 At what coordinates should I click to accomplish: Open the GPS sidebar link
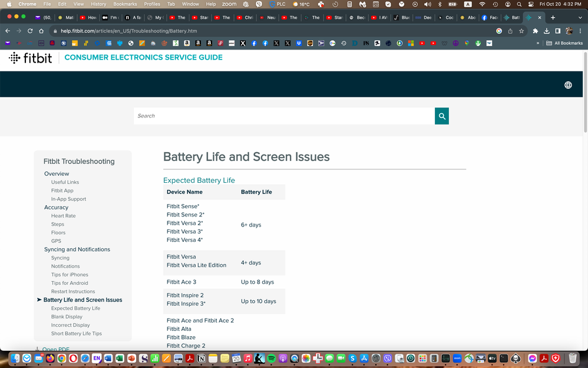click(x=56, y=241)
